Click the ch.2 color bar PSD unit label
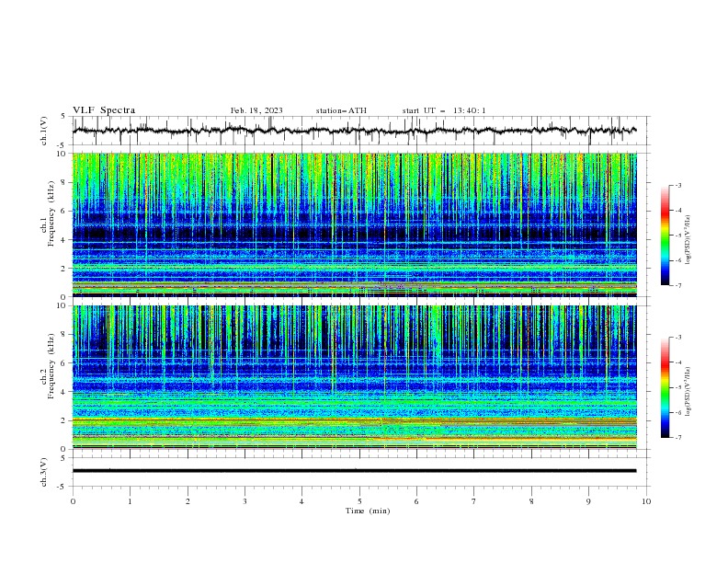 coord(688,392)
